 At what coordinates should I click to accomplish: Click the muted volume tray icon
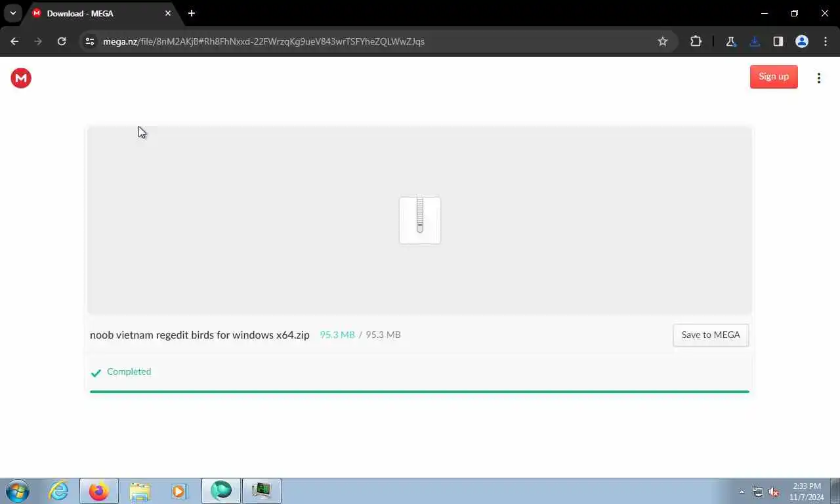774,492
